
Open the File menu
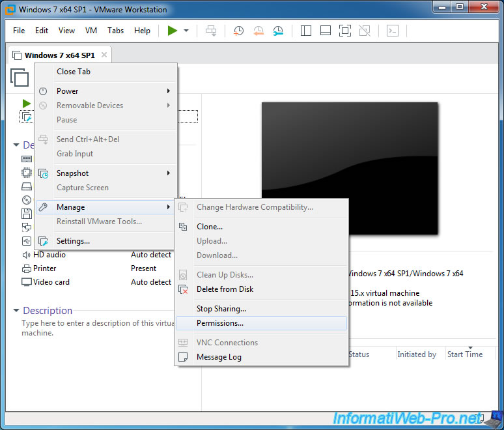(19, 31)
